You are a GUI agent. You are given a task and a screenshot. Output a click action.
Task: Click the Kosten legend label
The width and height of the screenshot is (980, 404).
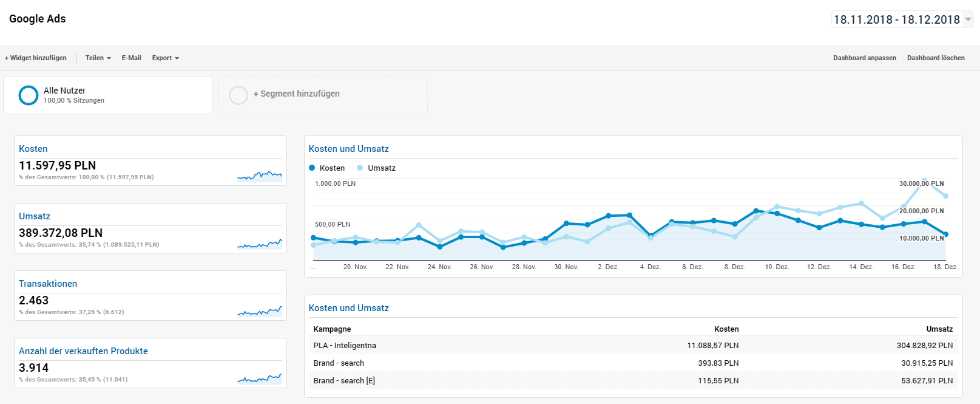point(332,168)
